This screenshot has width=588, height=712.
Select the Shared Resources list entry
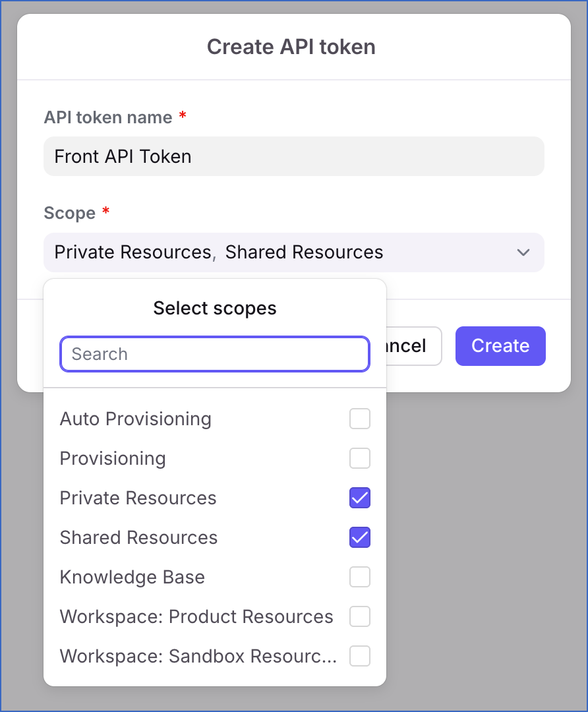(x=138, y=537)
